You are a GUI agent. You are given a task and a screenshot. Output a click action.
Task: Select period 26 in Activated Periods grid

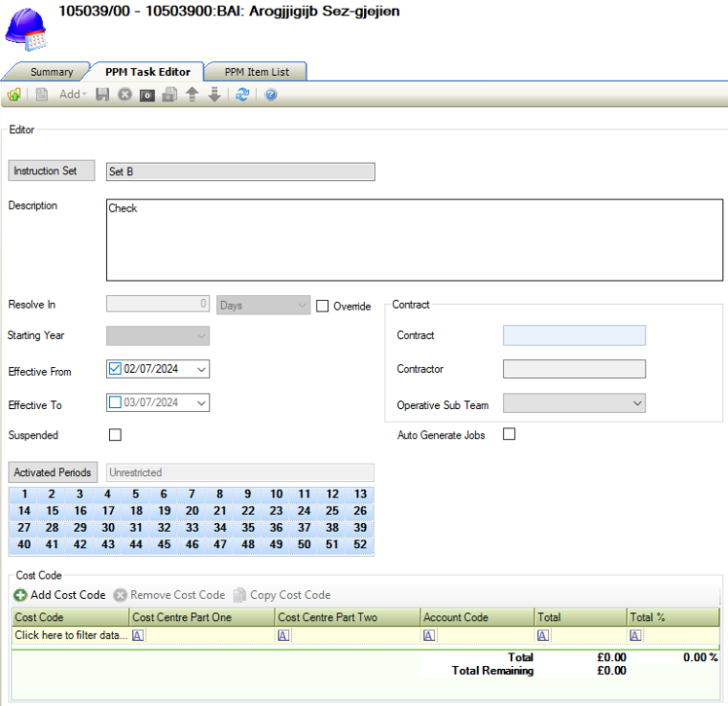tap(360, 510)
